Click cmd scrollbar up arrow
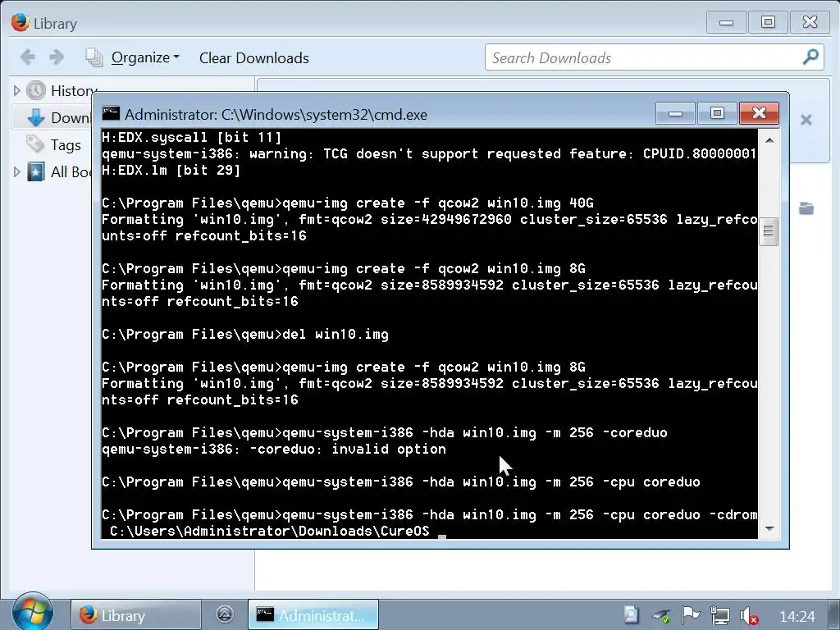 (769, 140)
